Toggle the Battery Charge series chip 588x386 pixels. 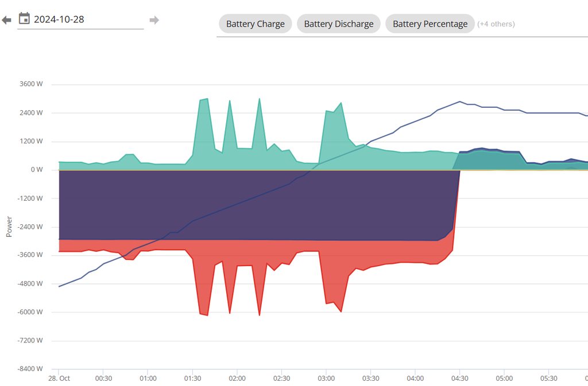(255, 24)
